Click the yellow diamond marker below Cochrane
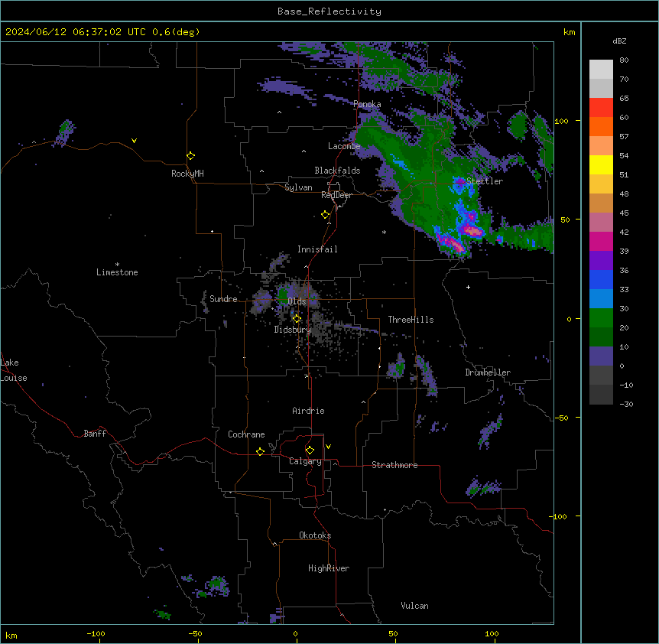This screenshot has height=644, width=659. point(260,451)
